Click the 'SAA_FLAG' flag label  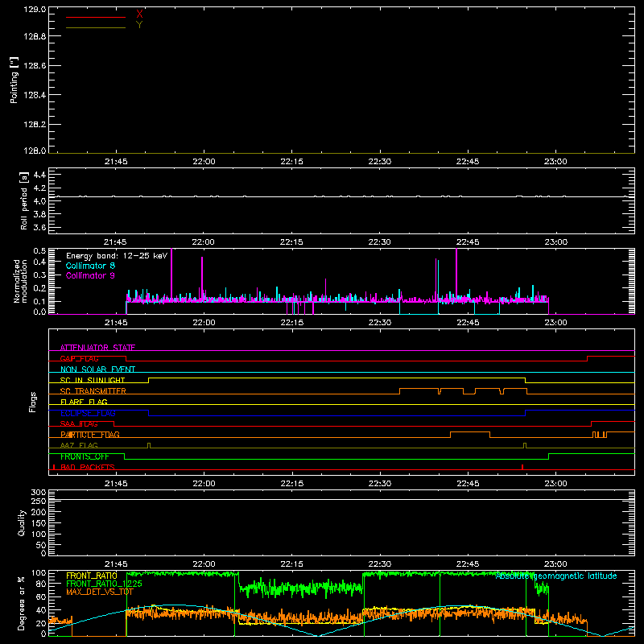click(79, 423)
